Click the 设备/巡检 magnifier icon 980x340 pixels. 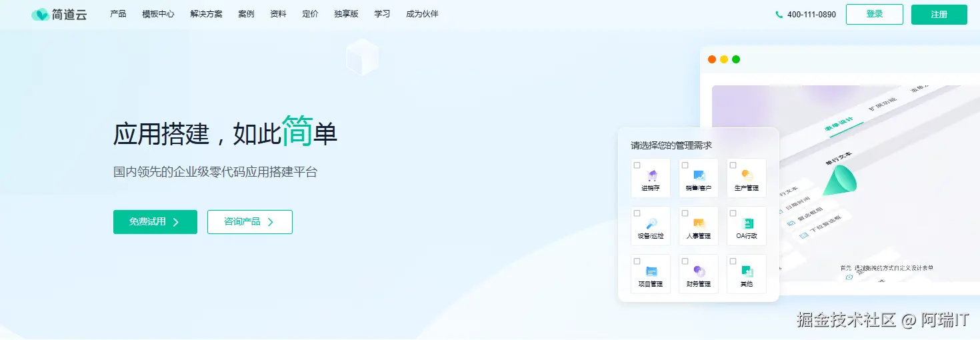point(651,223)
